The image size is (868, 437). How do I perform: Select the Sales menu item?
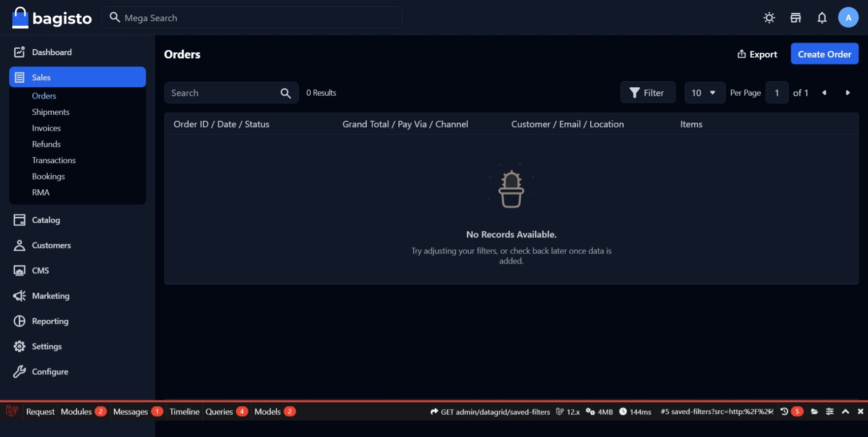(x=77, y=77)
